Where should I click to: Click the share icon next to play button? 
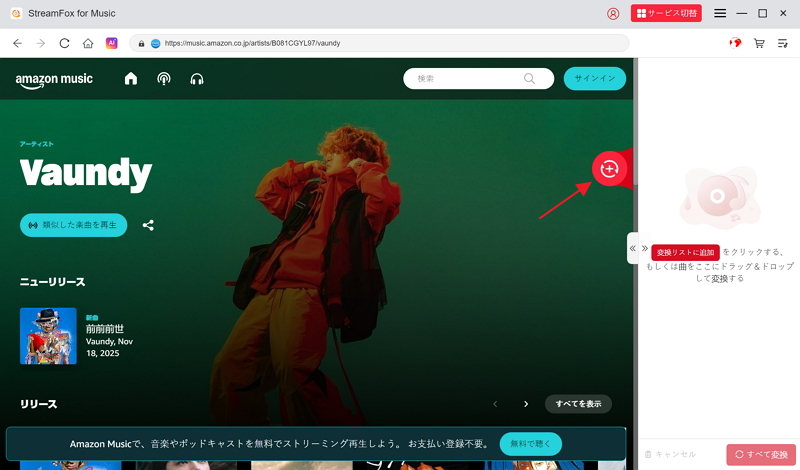[148, 225]
